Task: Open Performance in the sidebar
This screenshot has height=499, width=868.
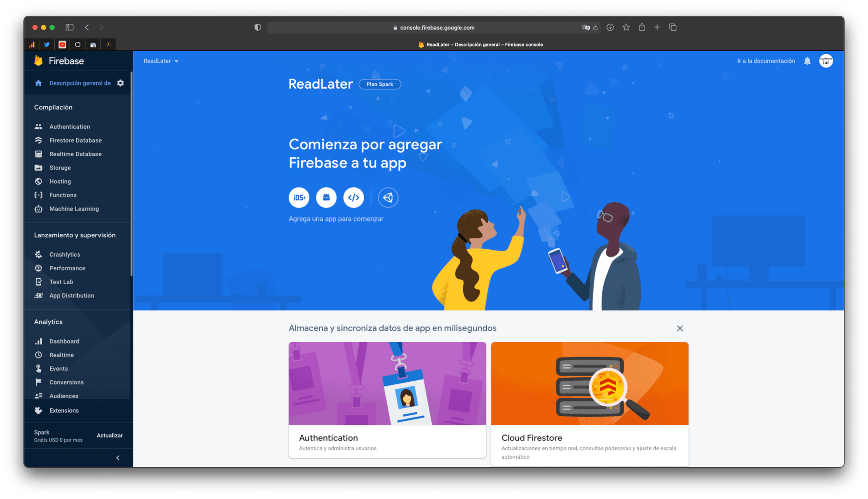Action: point(67,268)
